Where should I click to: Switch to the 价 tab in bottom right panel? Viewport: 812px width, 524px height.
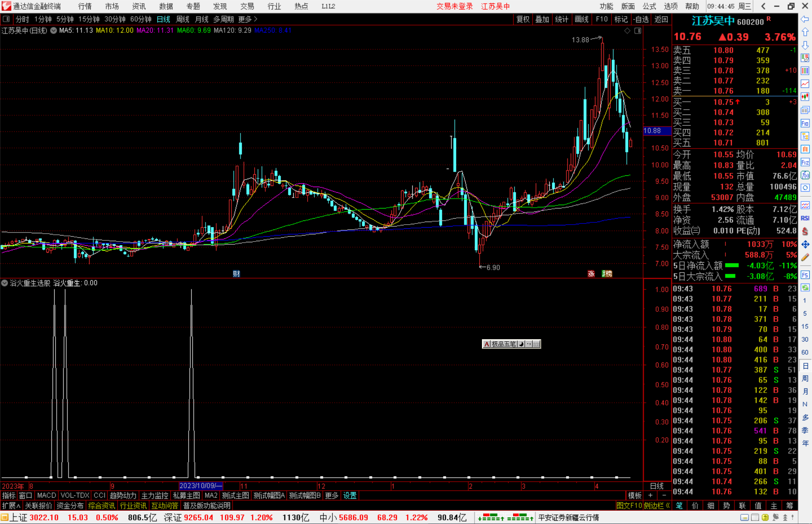[x=695, y=506]
